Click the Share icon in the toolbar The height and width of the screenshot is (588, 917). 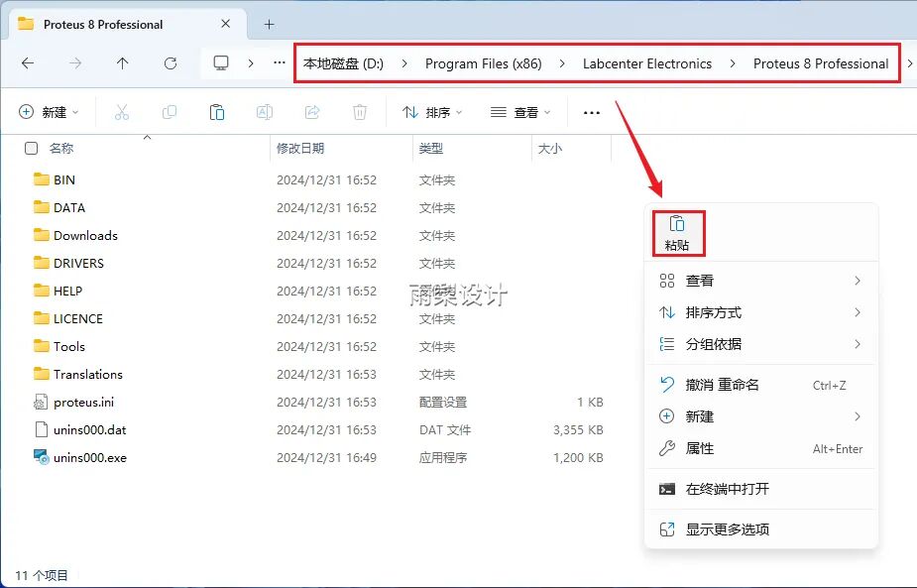pyautogui.click(x=311, y=111)
